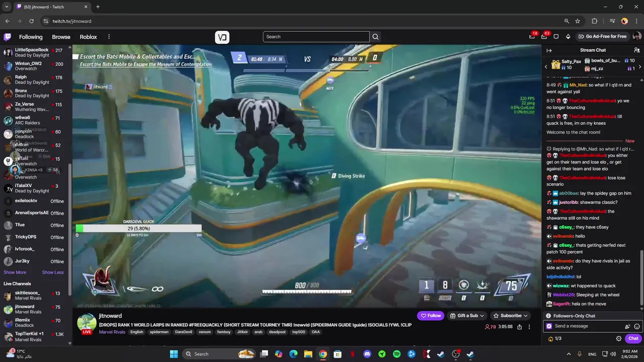
Task: Share the stream via share icon
Action: tap(519, 327)
